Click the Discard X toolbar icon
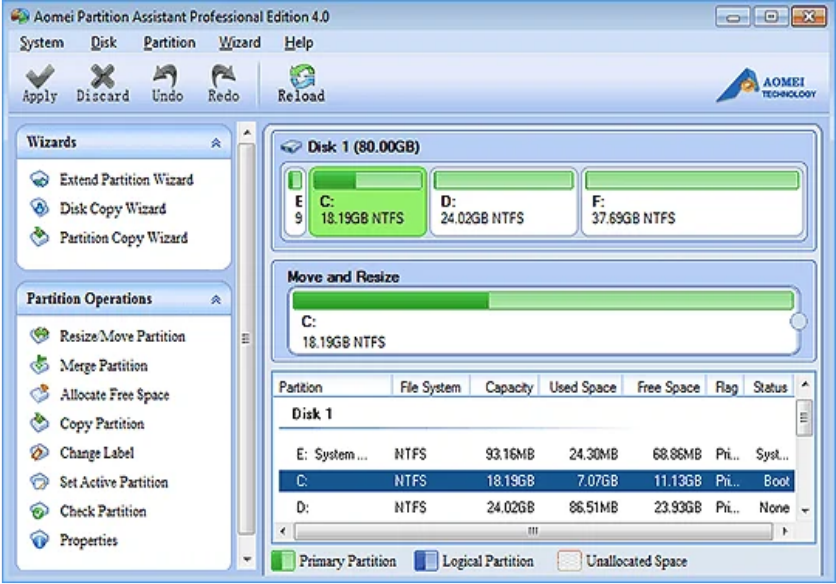 (x=102, y=76)
